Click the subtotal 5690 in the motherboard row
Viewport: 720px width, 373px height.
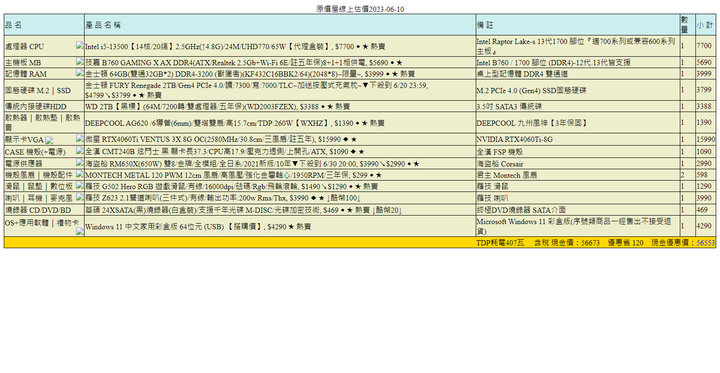(x=705, y=62)
